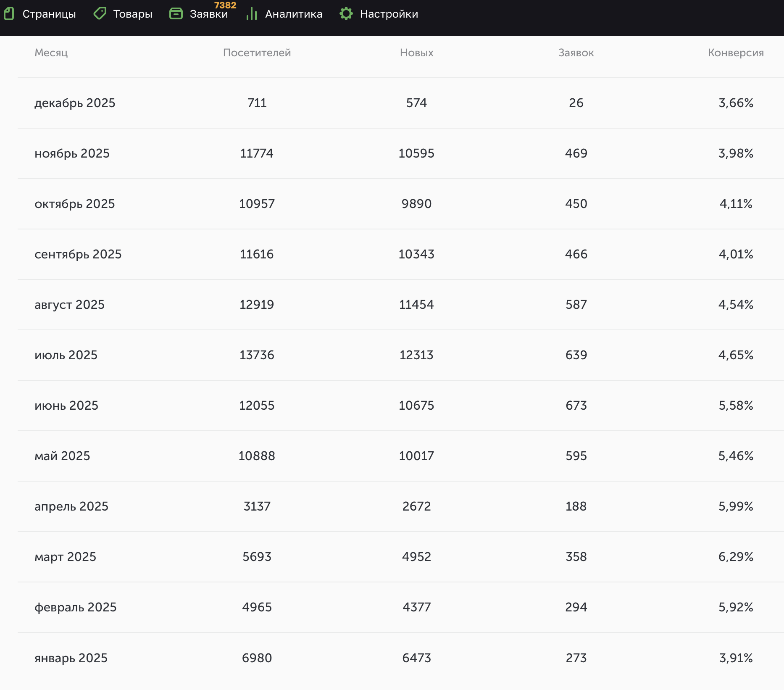The height and width of the screenshot is (690, 784).
Task: Sort by the Месяц column header
Action: 51,53
